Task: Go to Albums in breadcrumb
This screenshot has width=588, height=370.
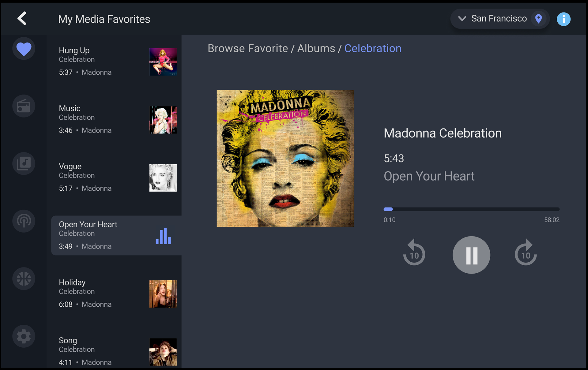Action: click(x=316, y=48)
